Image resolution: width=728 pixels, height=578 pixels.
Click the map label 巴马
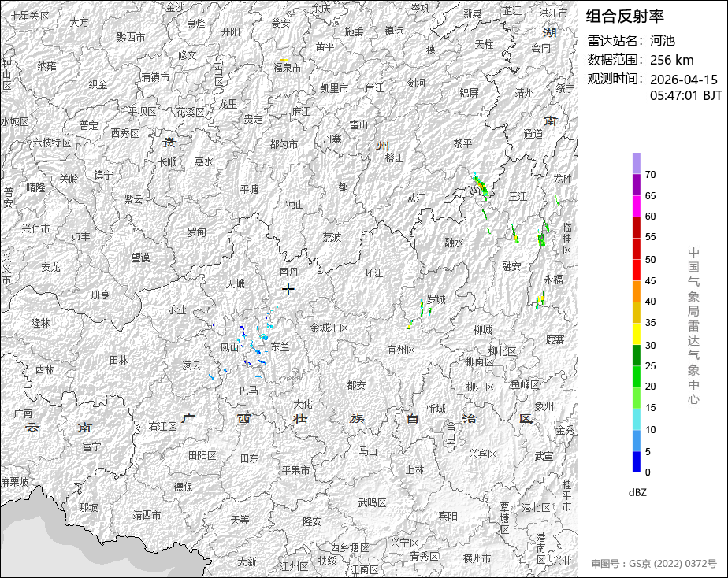(249, 391)
